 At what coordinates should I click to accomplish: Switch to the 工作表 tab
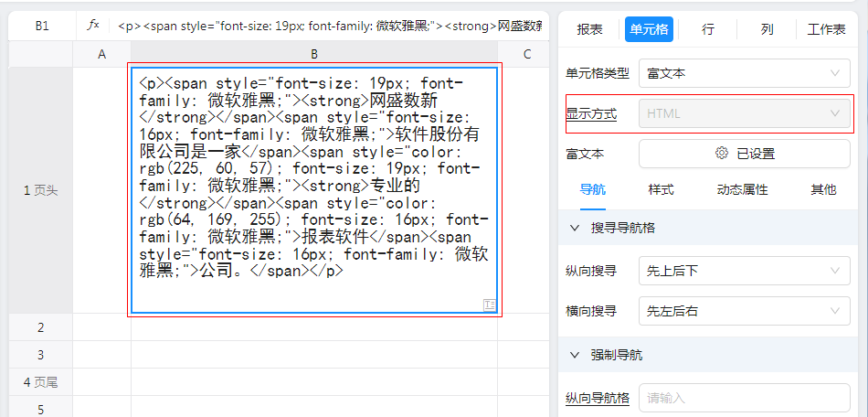[x=826, y=29]
